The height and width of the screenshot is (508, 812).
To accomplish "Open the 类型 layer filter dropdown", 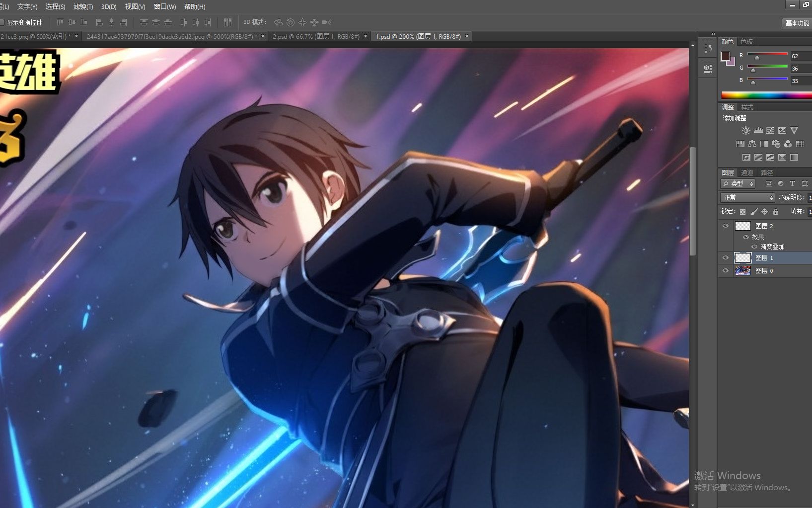I will (738, 184).
